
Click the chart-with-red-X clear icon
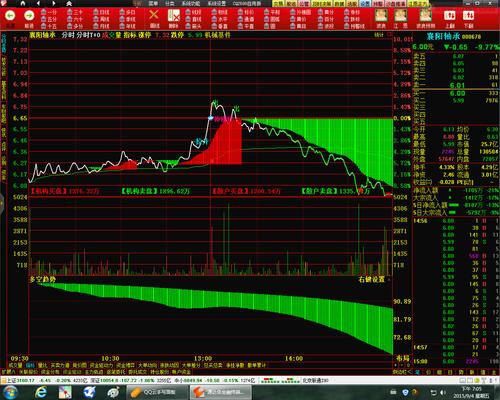tap(174, 15)
